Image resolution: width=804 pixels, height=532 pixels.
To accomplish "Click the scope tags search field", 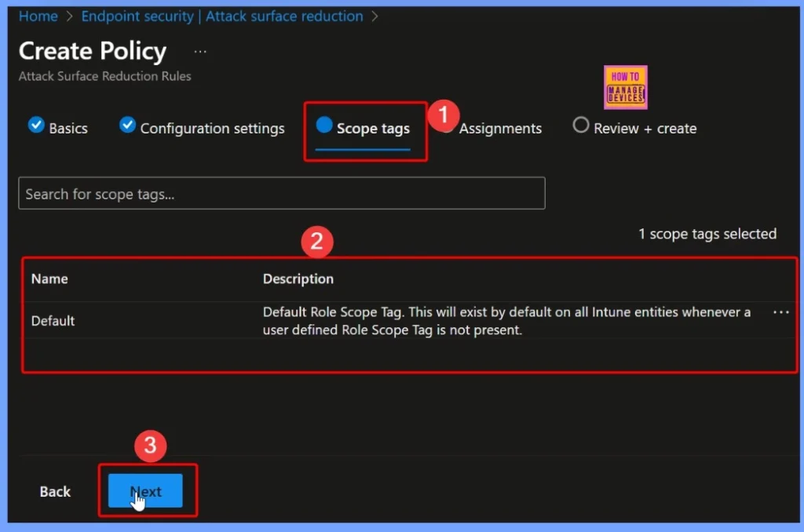I will [x=282, y=193].
